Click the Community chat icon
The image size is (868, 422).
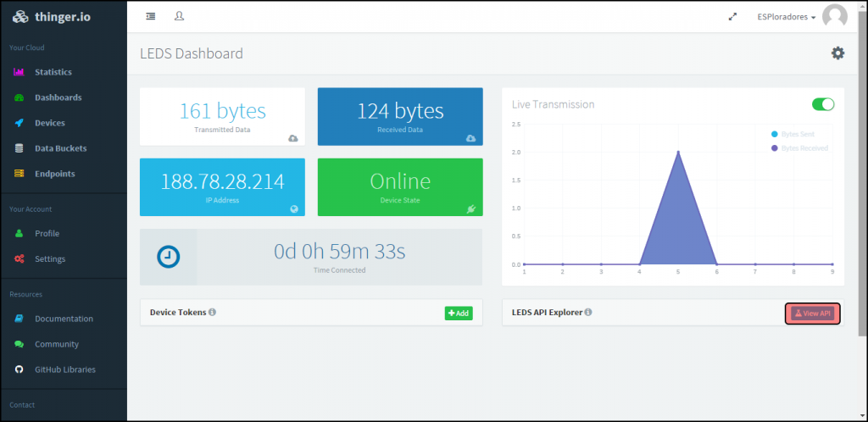[19, 344]
